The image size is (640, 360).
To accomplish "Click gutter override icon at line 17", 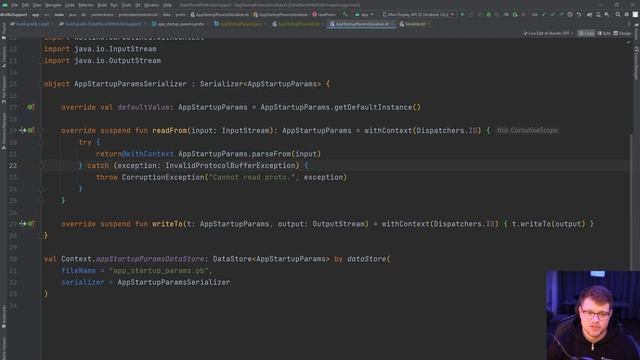I will (x=31, y=107).
